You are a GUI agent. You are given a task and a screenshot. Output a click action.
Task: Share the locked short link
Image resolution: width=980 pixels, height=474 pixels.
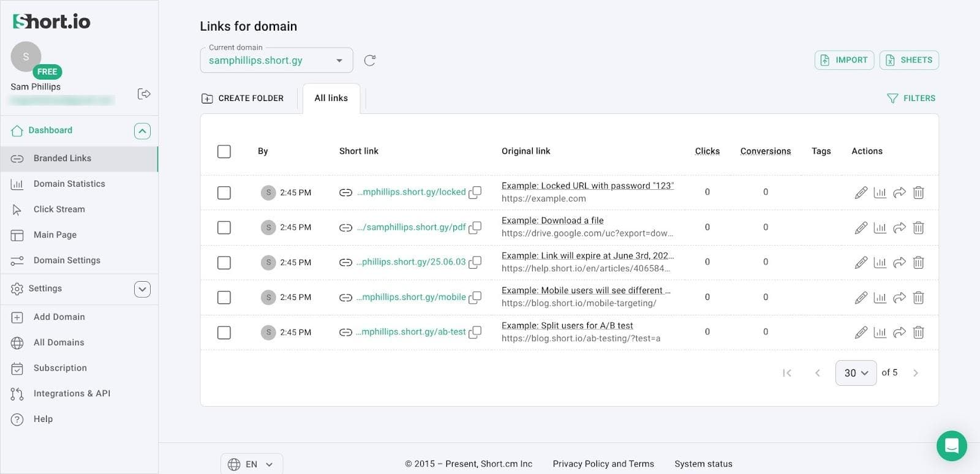(x=899, y=192)
